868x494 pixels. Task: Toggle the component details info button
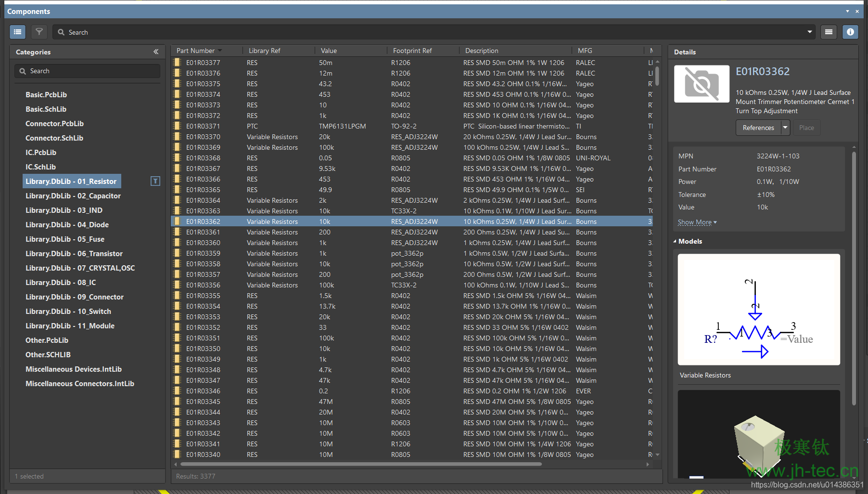pos(850,32)
